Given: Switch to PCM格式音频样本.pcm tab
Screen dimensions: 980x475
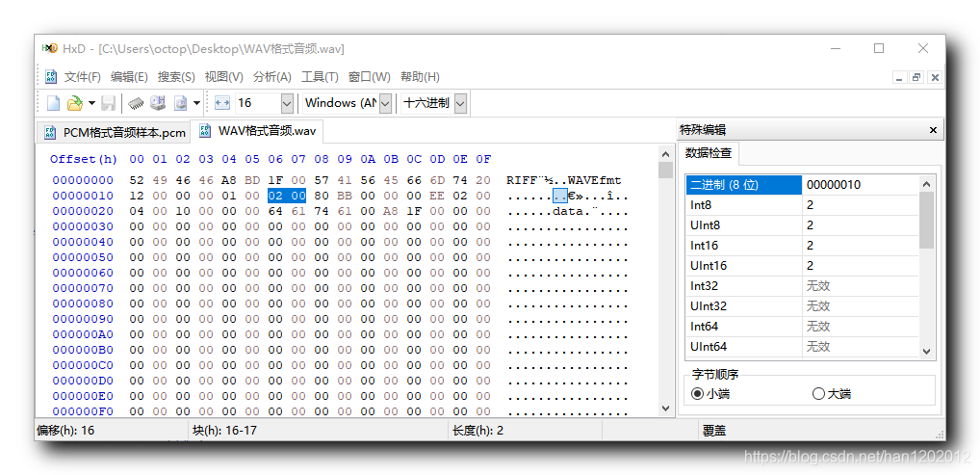Looking at the screenshot, I should pos(114,132).
